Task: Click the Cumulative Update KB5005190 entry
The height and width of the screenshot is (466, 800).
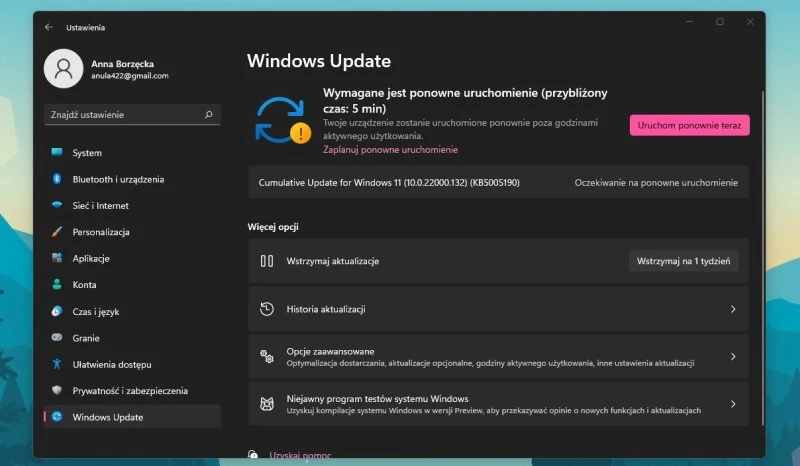Action: [498, 182]
